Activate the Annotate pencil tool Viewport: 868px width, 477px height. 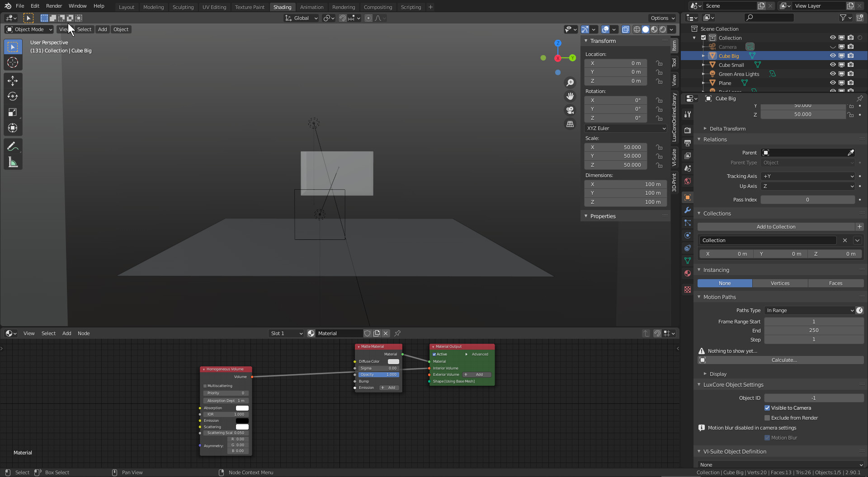point(13,146)
